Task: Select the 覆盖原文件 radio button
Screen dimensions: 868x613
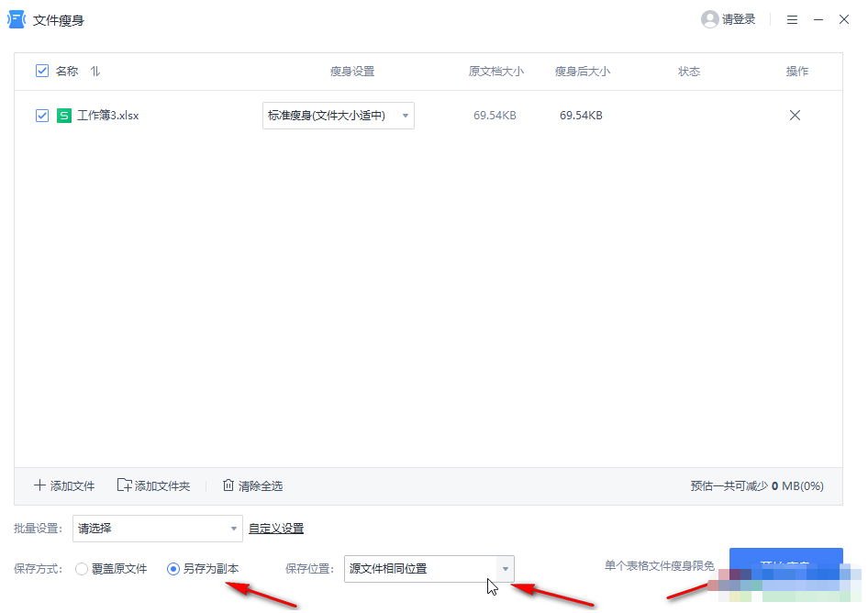Action: (x=82, y=569)
